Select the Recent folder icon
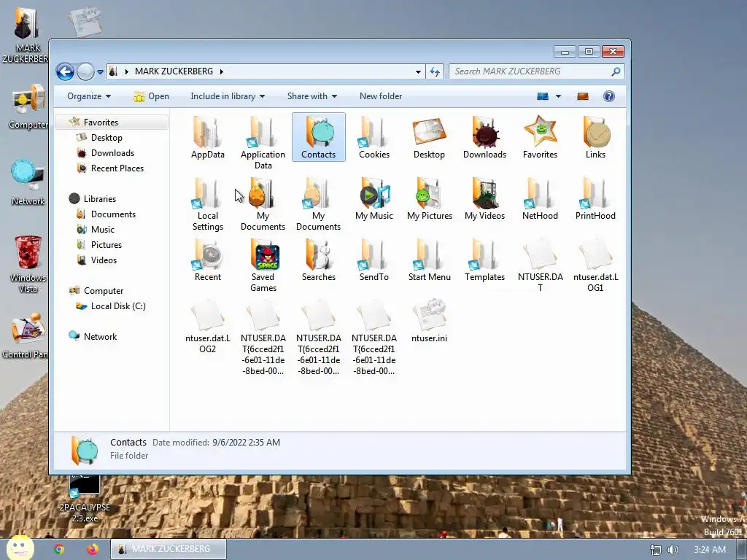Image resolution: width=747 pixels, height=560 pixels. pos(208,260)
